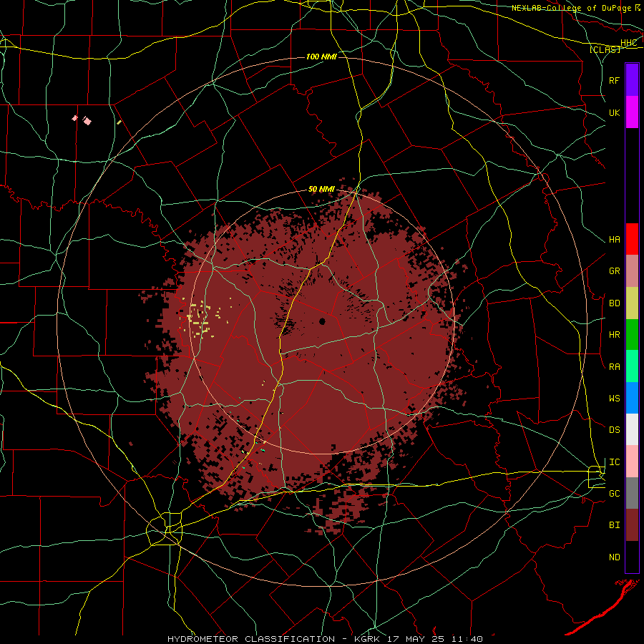
Task: Click the UK legend label
Action: click(x=615, y=112)
